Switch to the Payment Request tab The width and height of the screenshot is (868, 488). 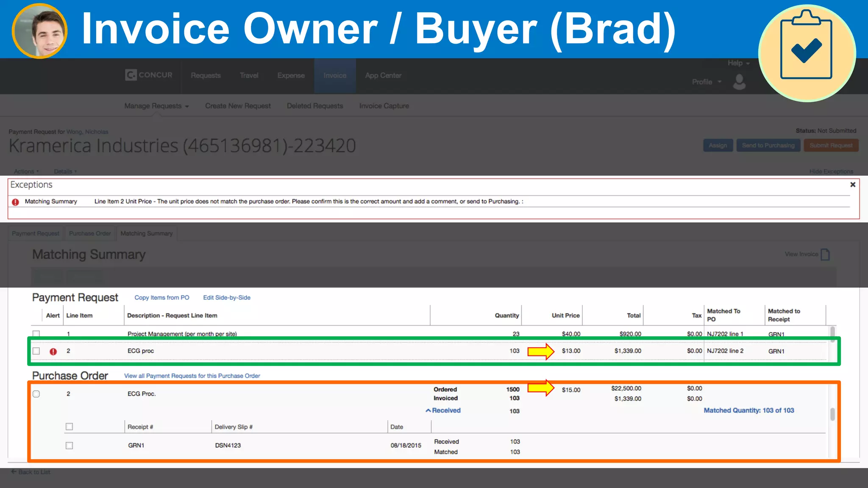(x=36, y=233)
